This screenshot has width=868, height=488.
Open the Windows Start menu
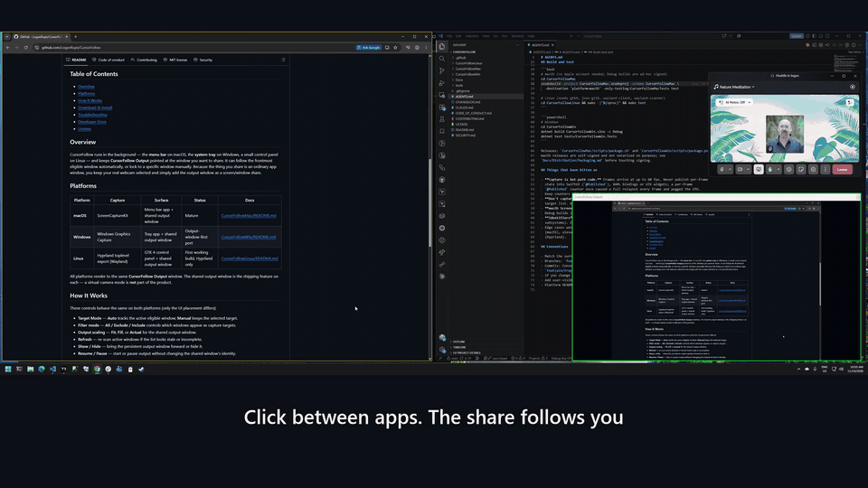pos(8,369)
